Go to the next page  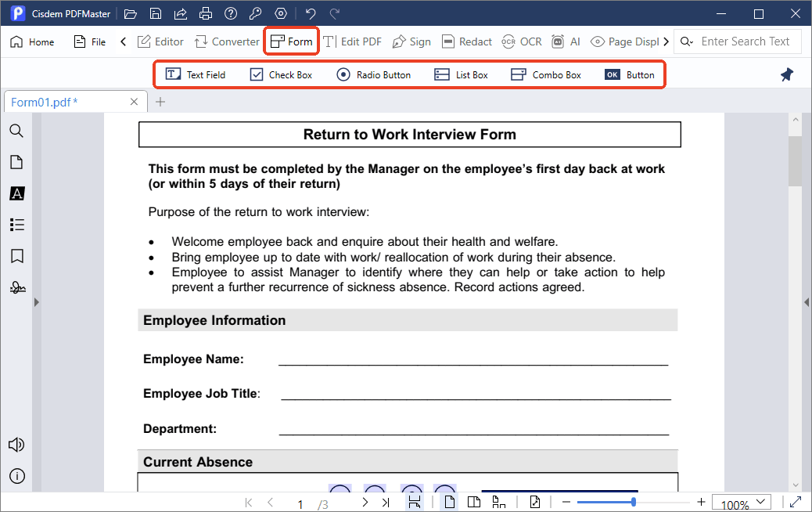(365, 502)
